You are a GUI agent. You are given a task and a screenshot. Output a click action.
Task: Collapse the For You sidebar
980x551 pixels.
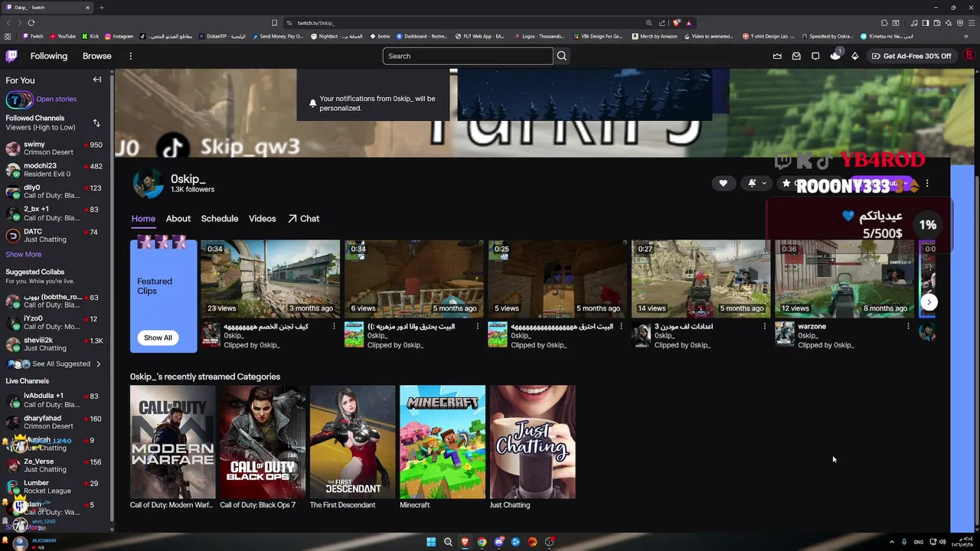point(97,80)
